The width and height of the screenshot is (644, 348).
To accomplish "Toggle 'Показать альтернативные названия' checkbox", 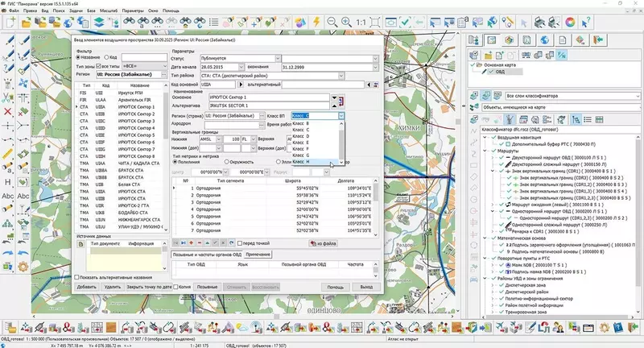I will [77, 277].
